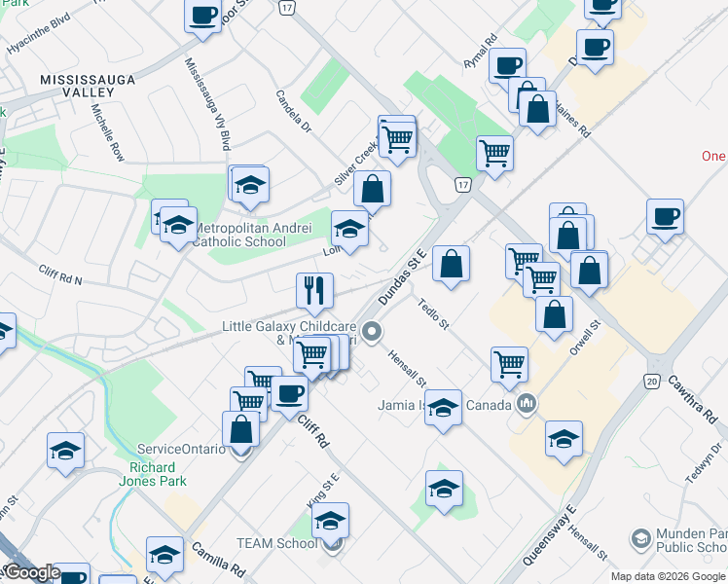
Task: Open the shopping bag marker below Silver Creek label
Action: click(373, 192)
